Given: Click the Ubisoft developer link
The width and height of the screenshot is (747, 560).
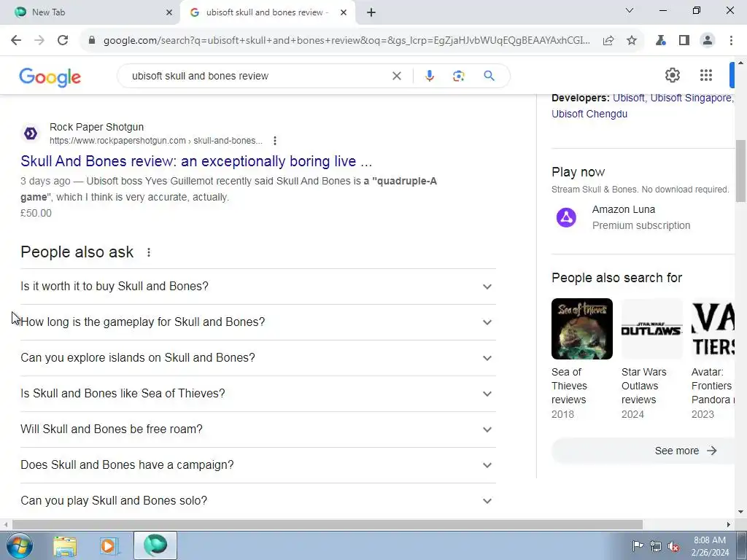Looking at the screenshot, I should point(628,98).
